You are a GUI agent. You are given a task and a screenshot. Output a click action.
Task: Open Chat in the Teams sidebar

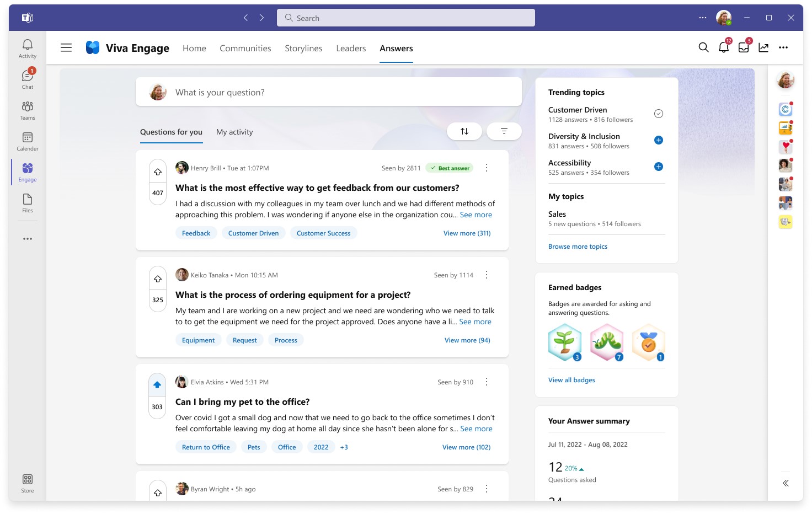pos(28,79)
